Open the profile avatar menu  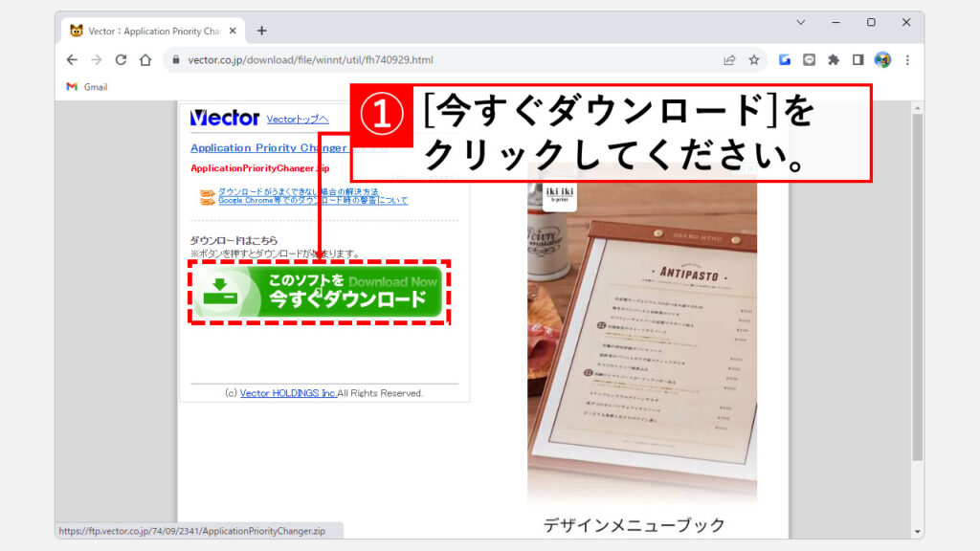[882, 60]
